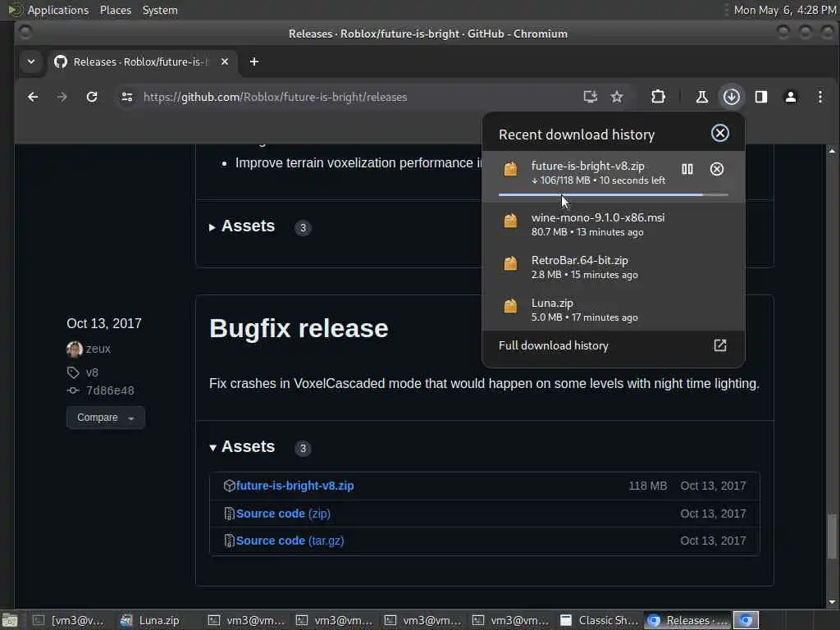
Task: Download Source code (tar.gz) link
Action: coord(290,541)
